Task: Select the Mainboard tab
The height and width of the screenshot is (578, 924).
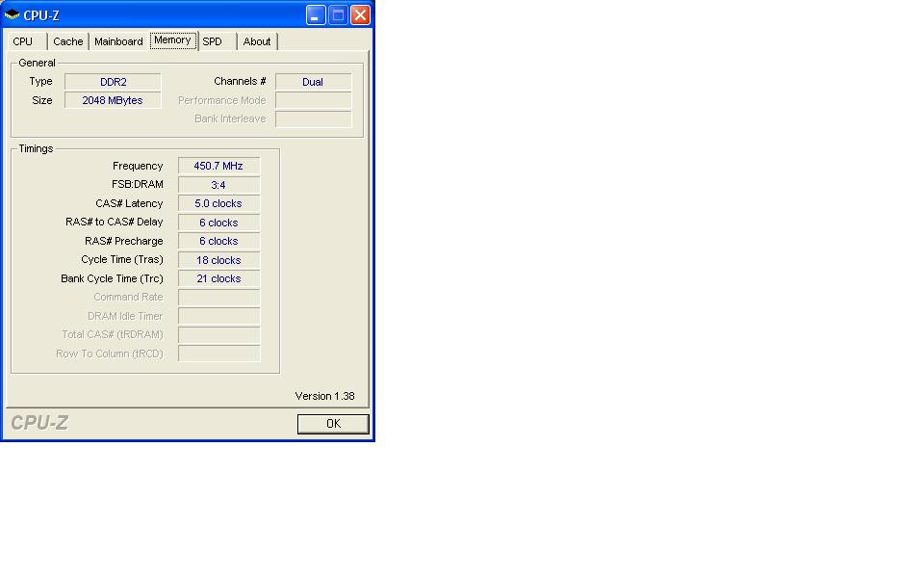Action: tap(118, 41)
